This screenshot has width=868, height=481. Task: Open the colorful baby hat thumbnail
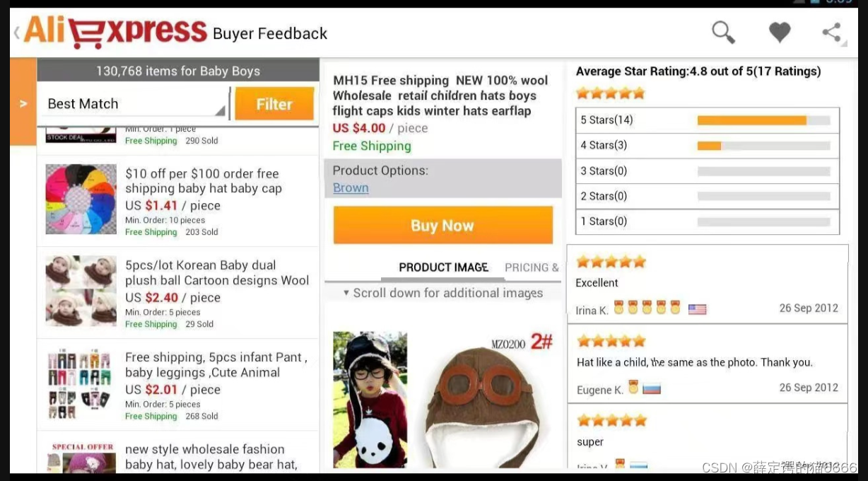[x=81, y=199]
